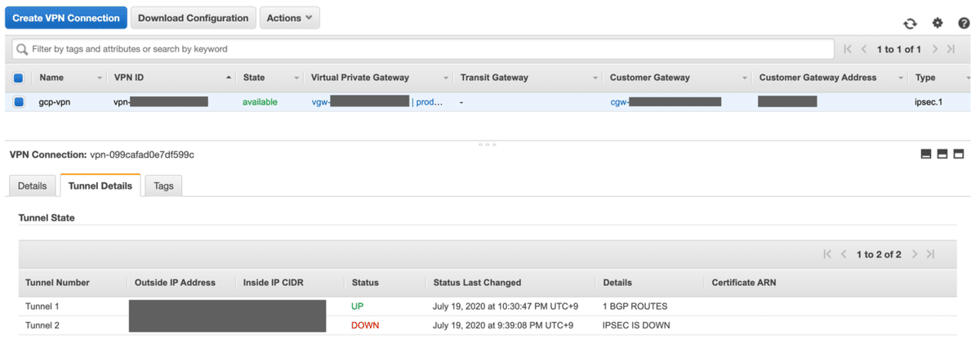Click Download Configuration button
The height and width of the screenshot is (344, 980).
coord(193,18)
